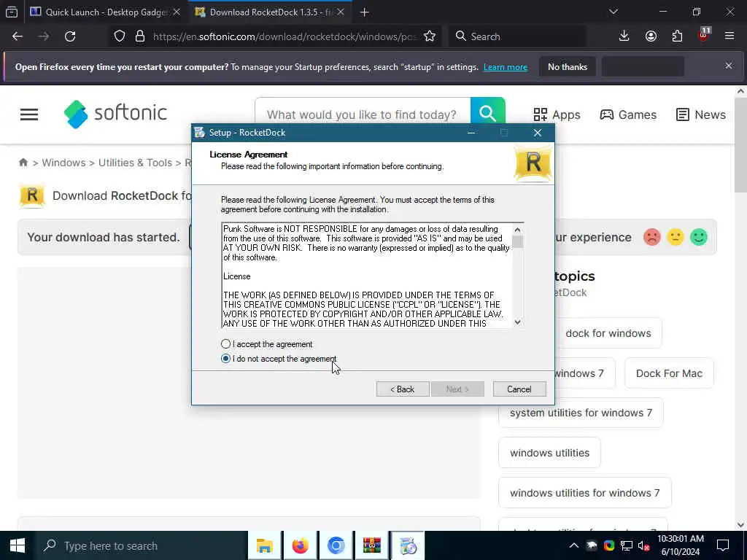Click the scroll-down arrow of license text
This screenshot has height=560, width=747.
click(517, 322)
